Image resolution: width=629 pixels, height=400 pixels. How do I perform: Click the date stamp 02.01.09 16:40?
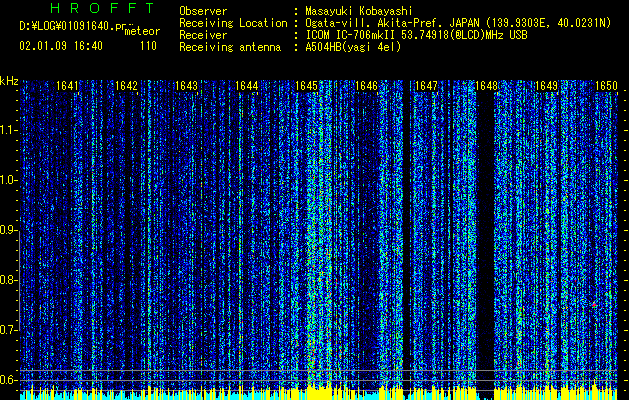click(x=61, y=46)
